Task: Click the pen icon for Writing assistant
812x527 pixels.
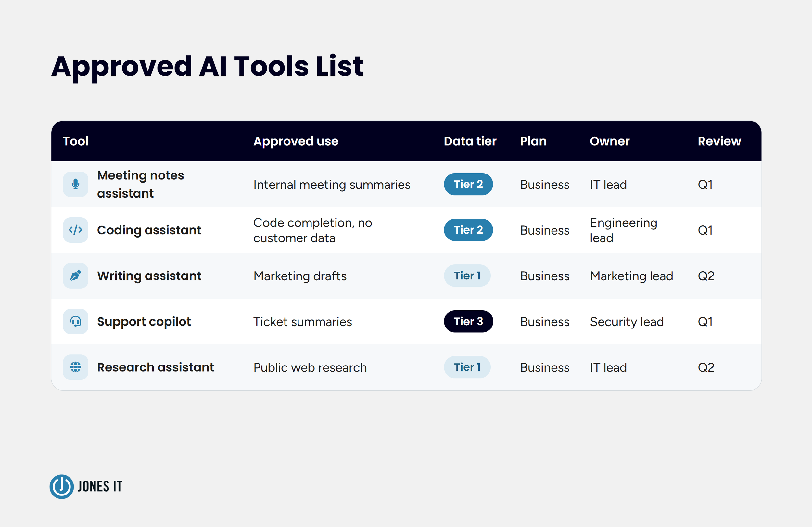Action: point(75,276)
